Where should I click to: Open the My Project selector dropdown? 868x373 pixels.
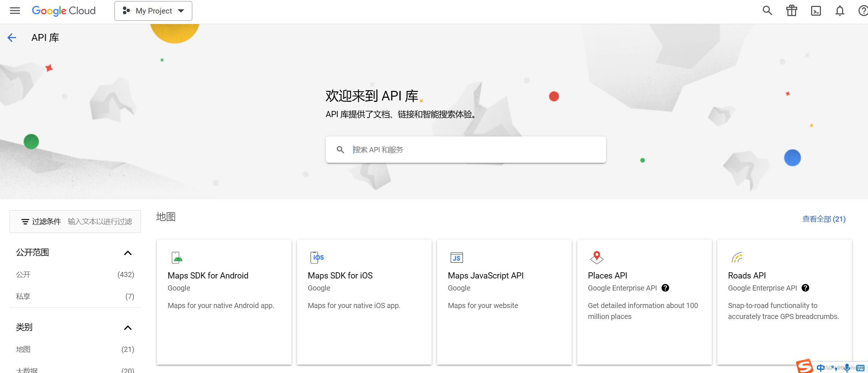pyautogui.click(x=153, y=11)
